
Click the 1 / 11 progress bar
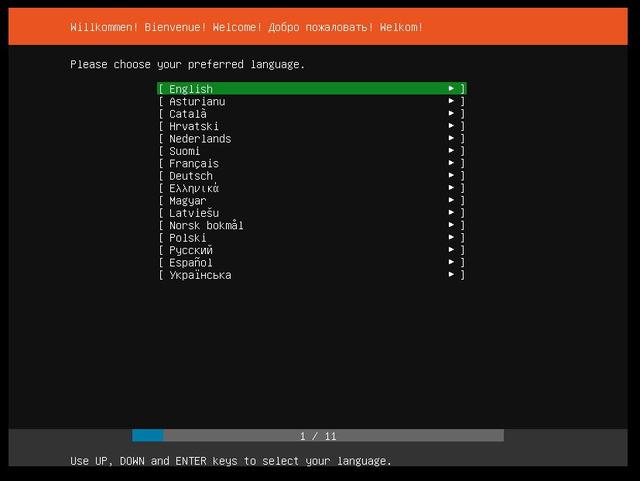tap(318, 436)
